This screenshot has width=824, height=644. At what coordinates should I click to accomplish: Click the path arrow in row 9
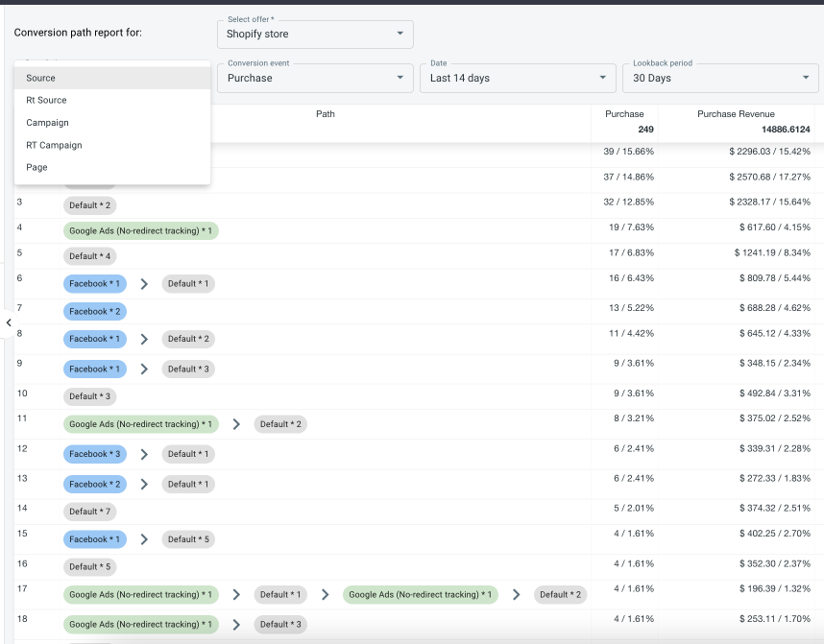click(x=144, y=369)
